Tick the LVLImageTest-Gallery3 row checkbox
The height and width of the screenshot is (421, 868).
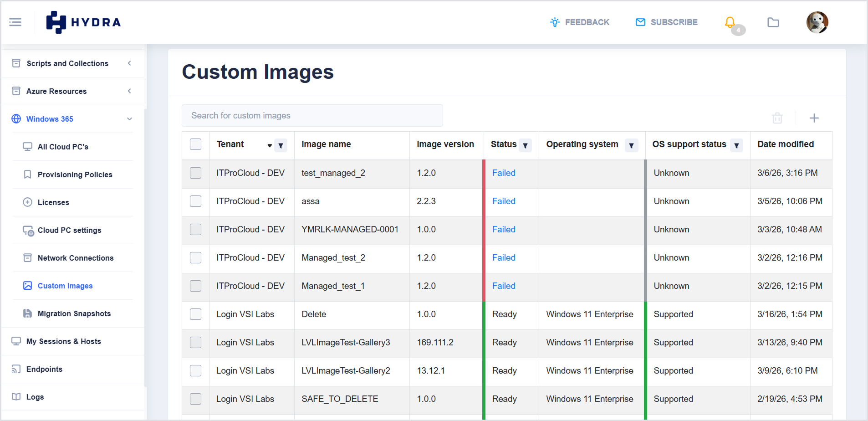click(x=195, y=343)
